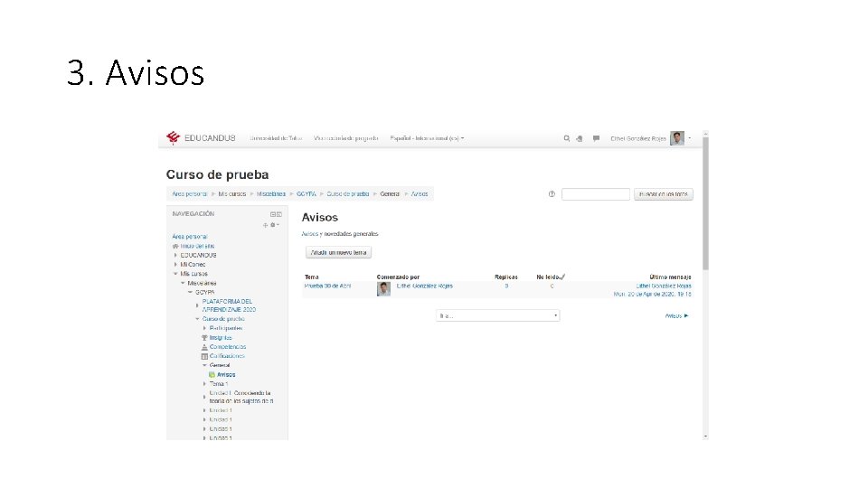The height and width of the screenshot is (488, 868).
Task: Click the user avatar in the top bar
Action: click(x=677, y=138)
